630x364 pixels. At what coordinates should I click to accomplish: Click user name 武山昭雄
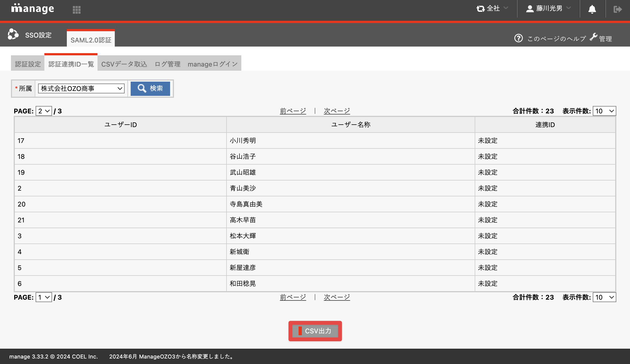243,173
